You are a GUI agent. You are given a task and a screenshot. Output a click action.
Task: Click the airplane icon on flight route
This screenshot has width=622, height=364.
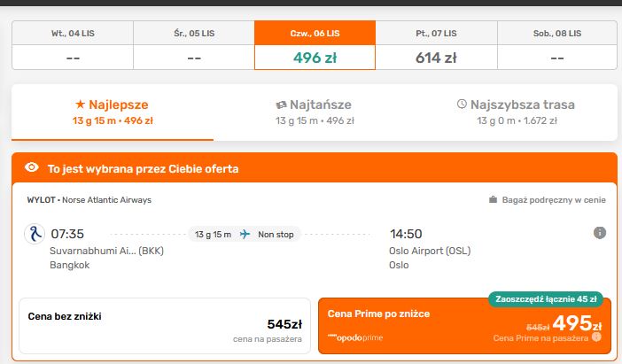tap(245, 234)
